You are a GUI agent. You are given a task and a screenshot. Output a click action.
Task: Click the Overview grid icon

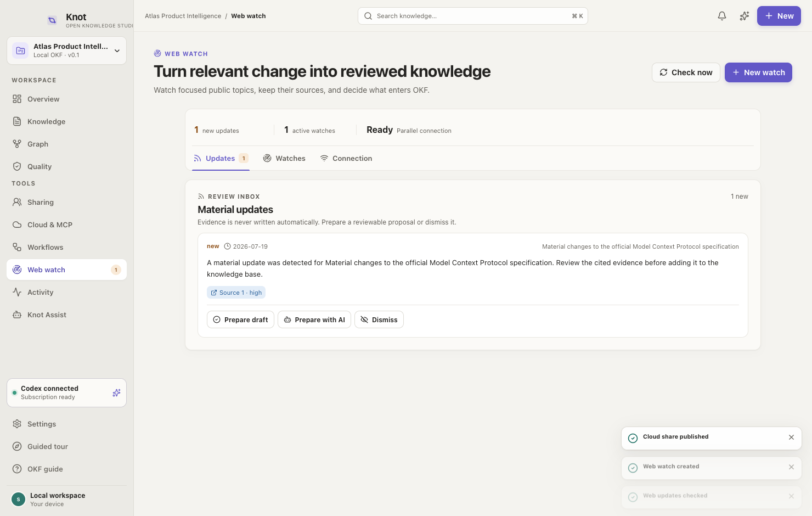pyautogui.click(x=17, y=99)
